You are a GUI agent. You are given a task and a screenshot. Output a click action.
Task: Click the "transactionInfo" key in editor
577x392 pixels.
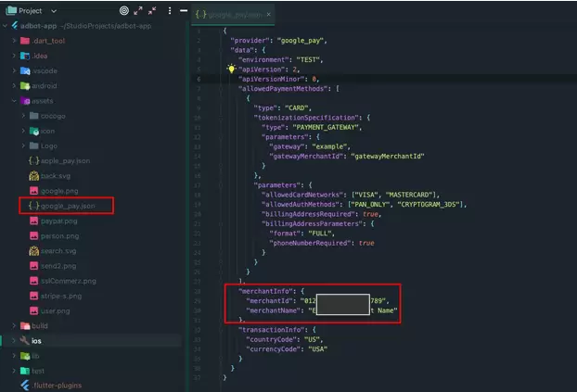click(x=272, y=330)
